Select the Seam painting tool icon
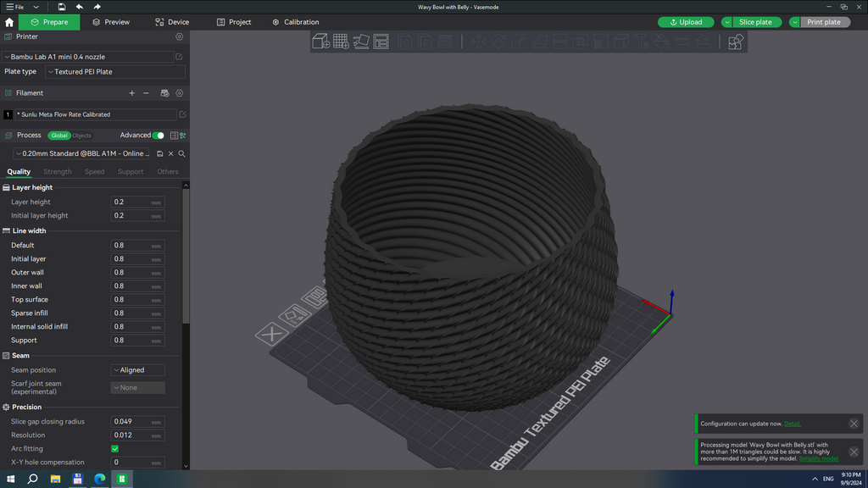 coord(621,42)
